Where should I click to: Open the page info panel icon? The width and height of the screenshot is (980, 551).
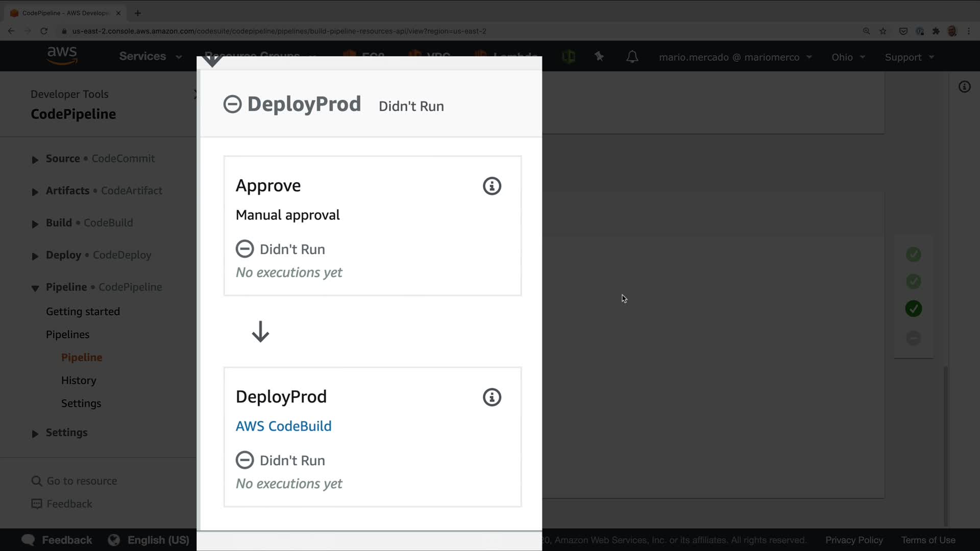[x=964, y=87]
